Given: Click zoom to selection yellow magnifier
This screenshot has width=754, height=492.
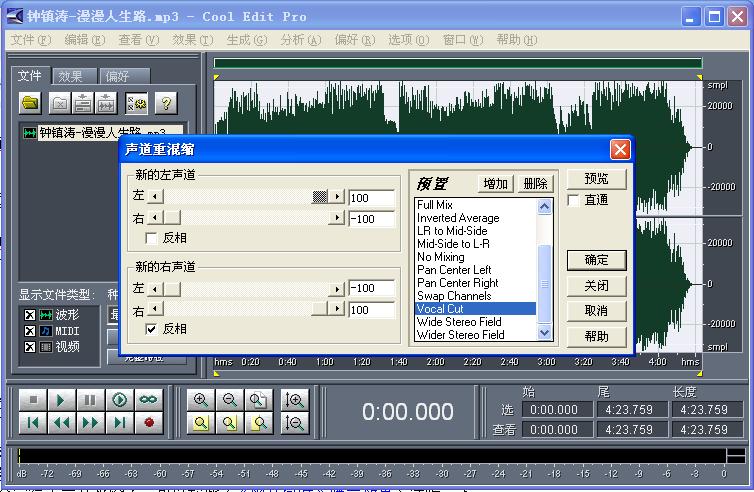Looking at the screenshot, I should point(201,423).
